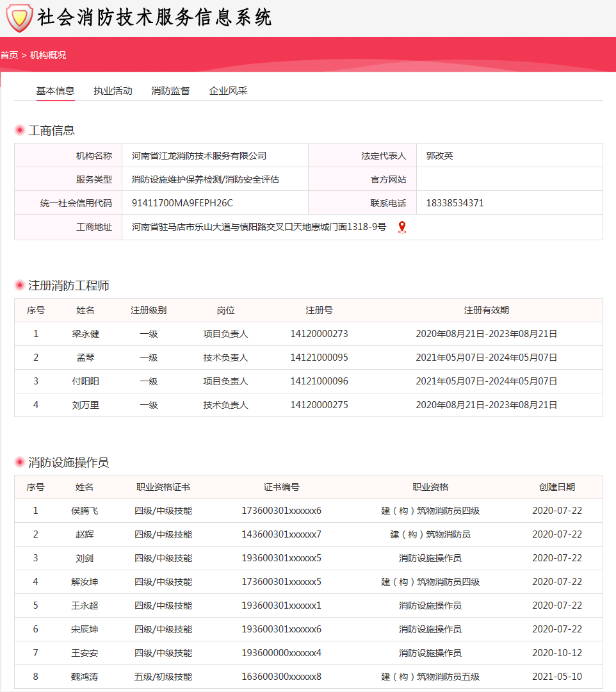
Task: Click the red bullet beside 工商信息
Action: (x=20, y=131)
